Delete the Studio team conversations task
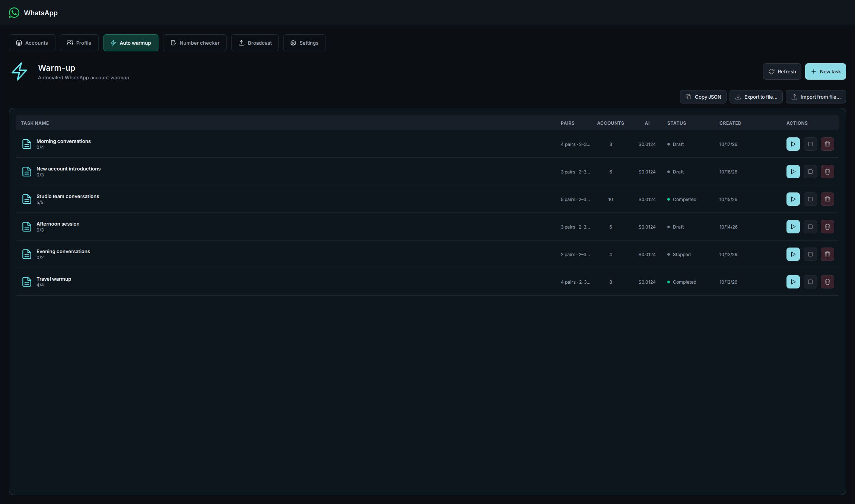Viewport: 855px width, 504px height. click(827, 199)
